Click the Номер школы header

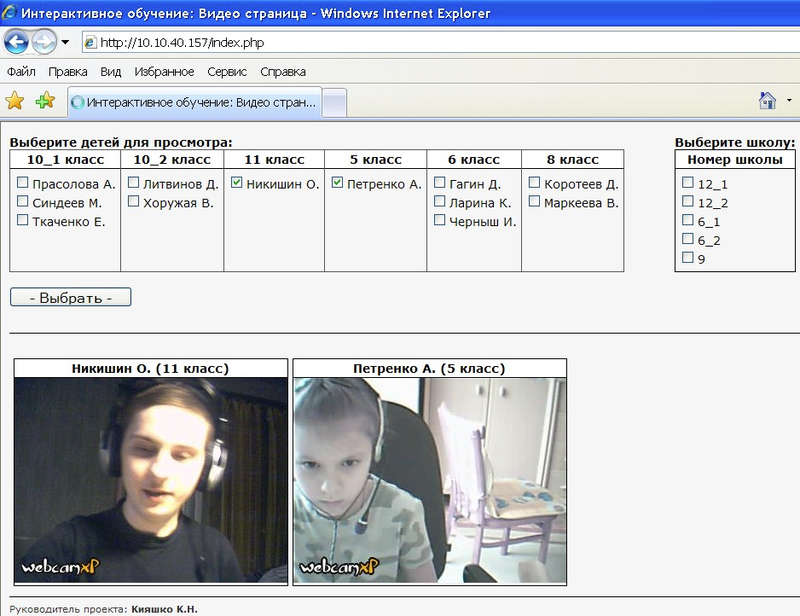coord(735,160)
